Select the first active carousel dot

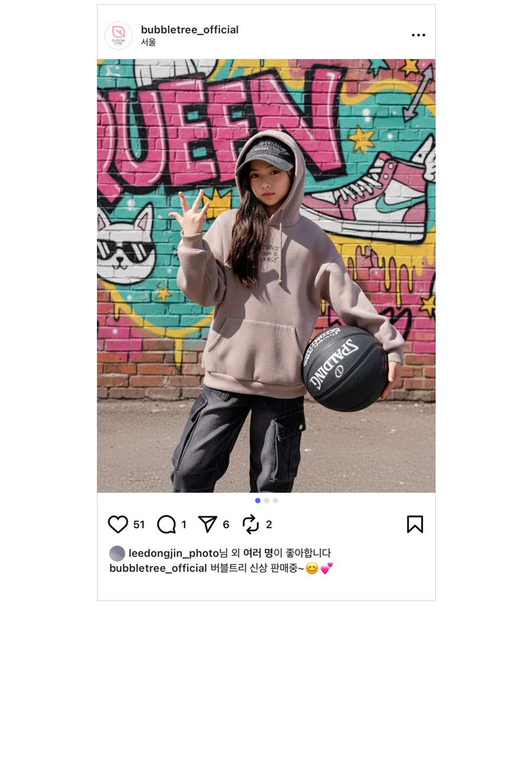pos(258,501)
